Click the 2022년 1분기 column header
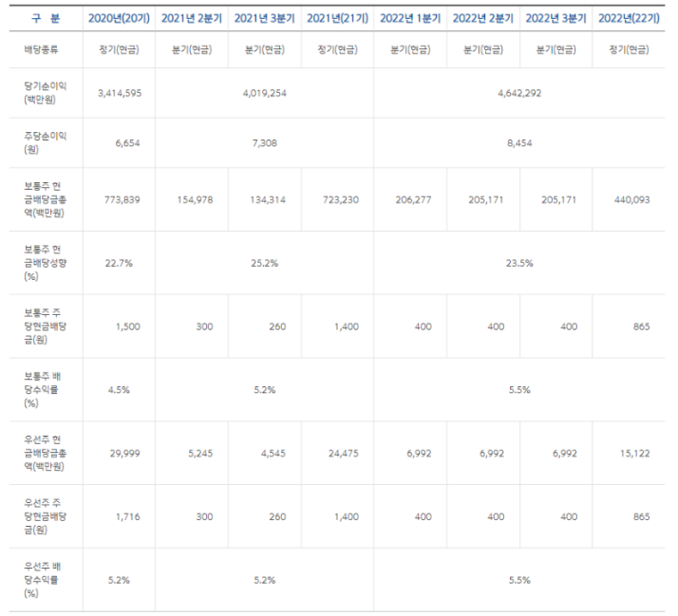Screen dimensions: 678x616 (410, 19)
